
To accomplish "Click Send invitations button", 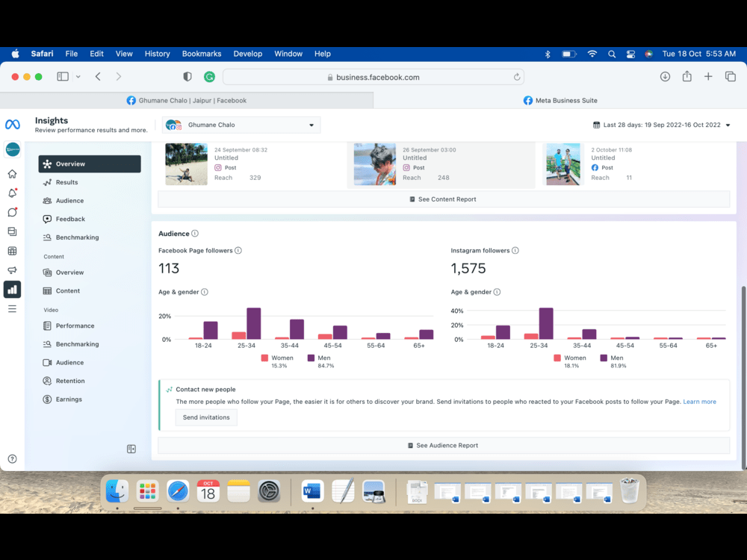I will (x=206, y=417).
